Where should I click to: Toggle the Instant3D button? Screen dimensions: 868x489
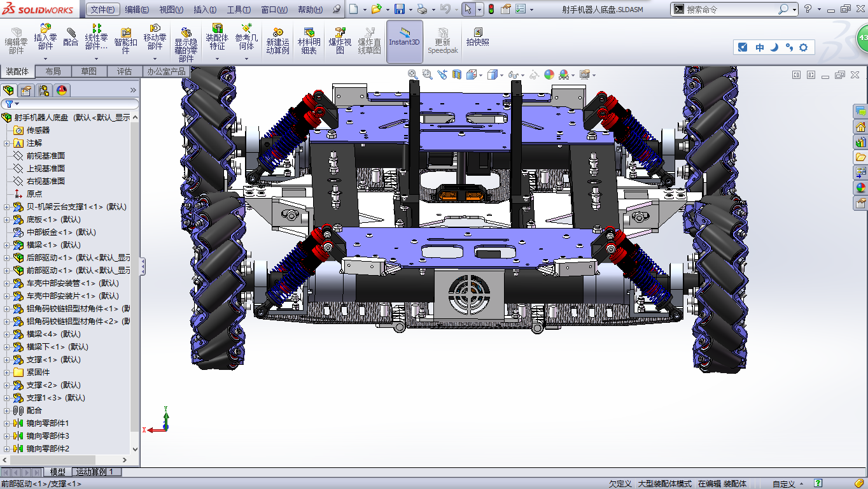point(405,41)
